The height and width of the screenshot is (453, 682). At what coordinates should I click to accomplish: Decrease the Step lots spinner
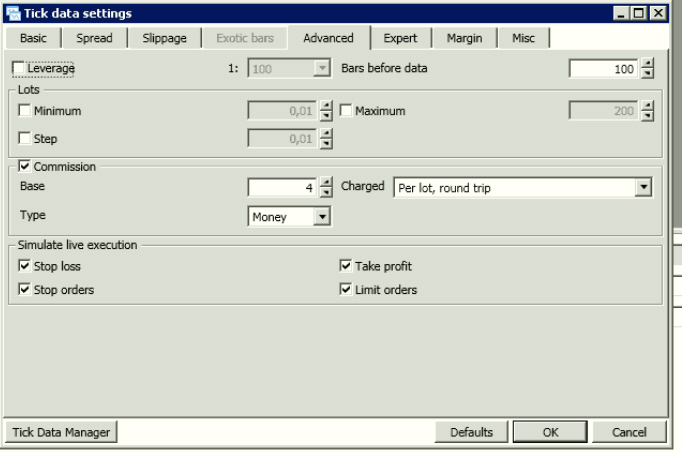tap(326, 144)
